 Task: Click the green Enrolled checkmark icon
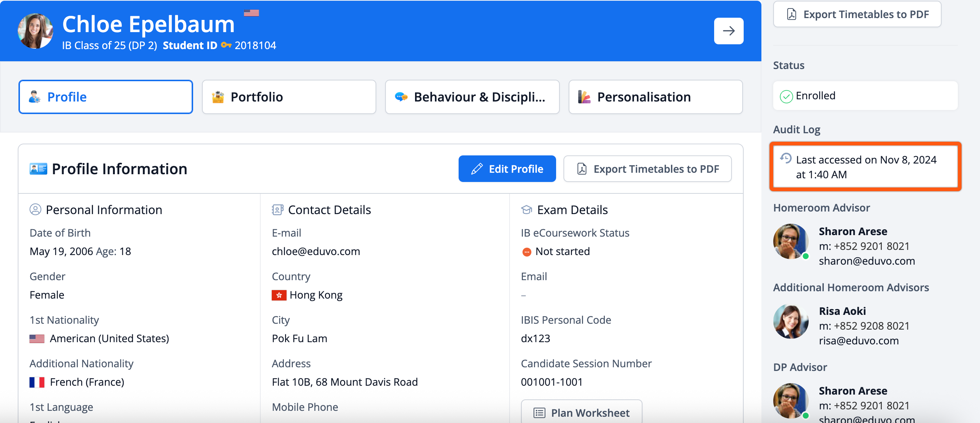click(786, 96)
